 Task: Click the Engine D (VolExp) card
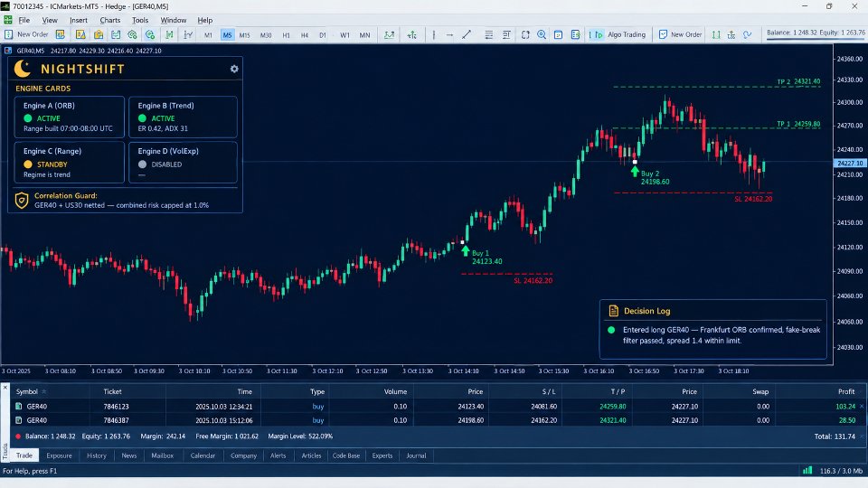click(x=184, y=162)
